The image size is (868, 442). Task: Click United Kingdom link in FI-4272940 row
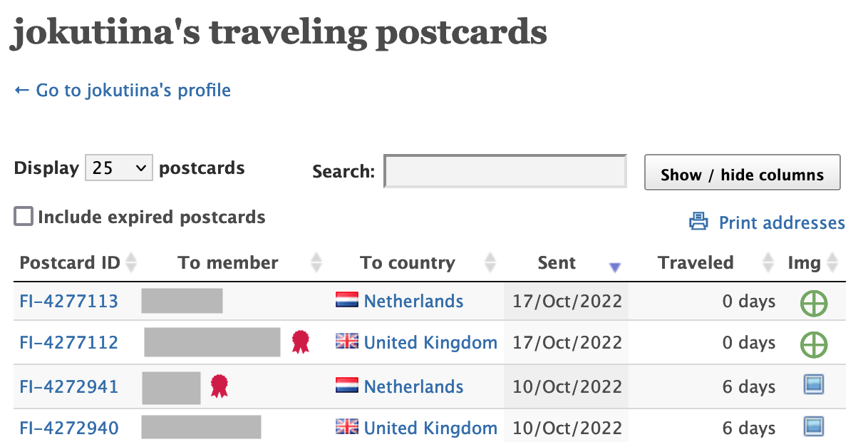pos(430,428)
